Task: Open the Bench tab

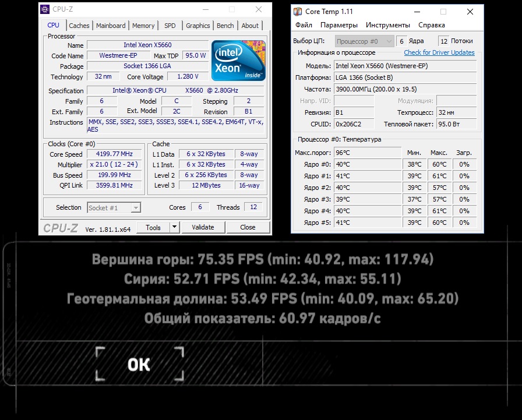Action: (x=225, y=26)
